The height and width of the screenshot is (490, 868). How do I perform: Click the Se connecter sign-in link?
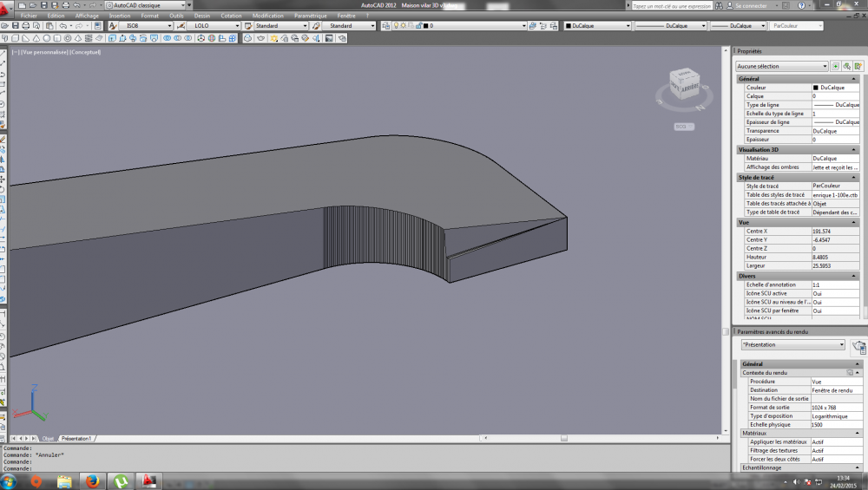click(751, 5)
